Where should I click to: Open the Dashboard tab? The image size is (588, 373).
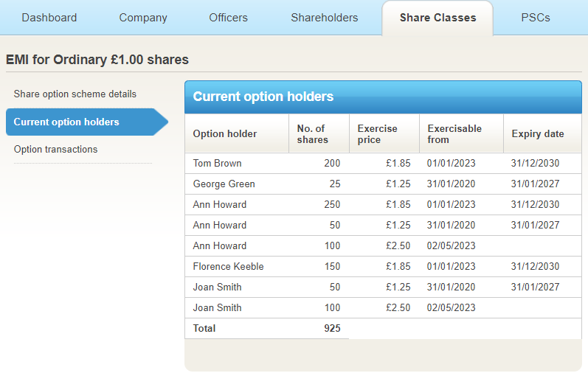49,18
